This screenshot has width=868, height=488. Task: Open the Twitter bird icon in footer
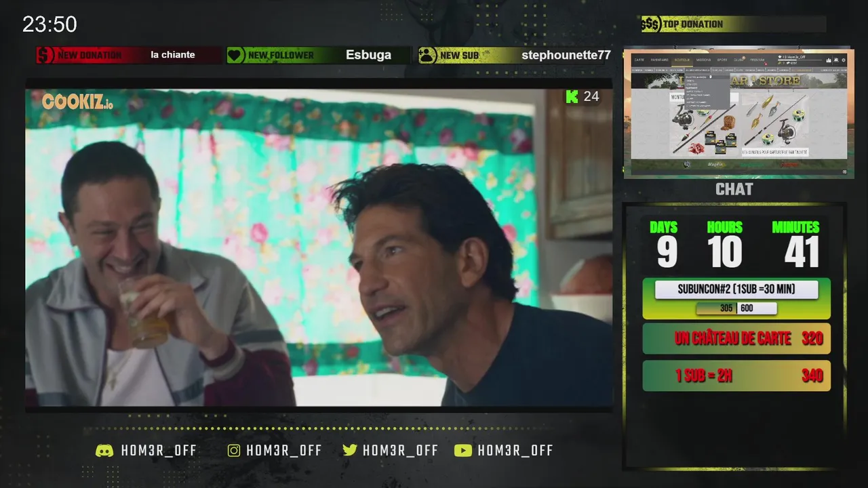pos(350,450)
